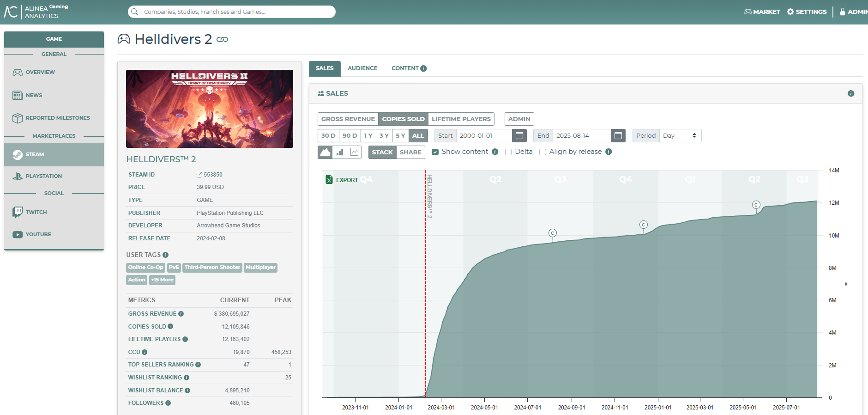Image resolution: width=868 pixels, height=415 pixels.
Task: Open the Period Day dropdown
Action: click(680, 135)
